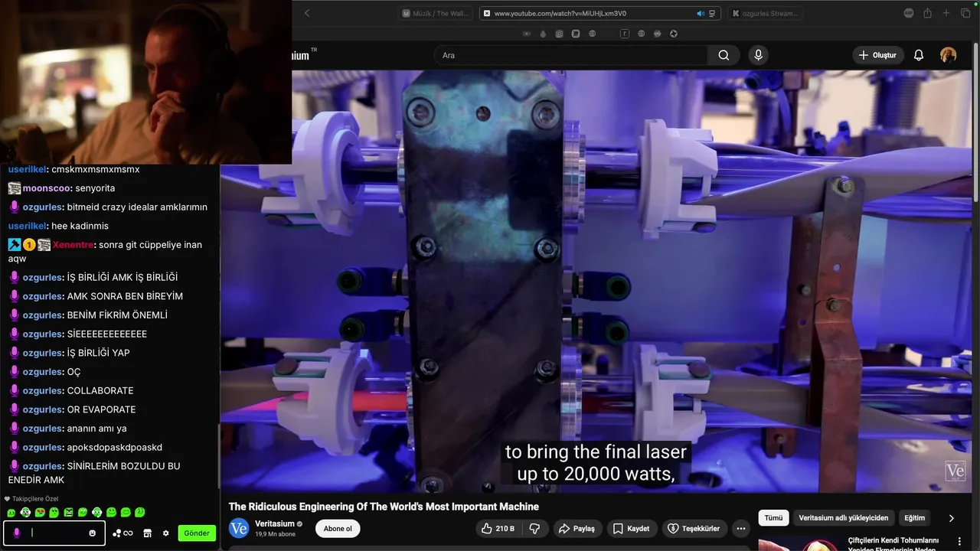Open 'Çiftçilerin Kendi Tohumlarını' recommended video

coord(893,545)
